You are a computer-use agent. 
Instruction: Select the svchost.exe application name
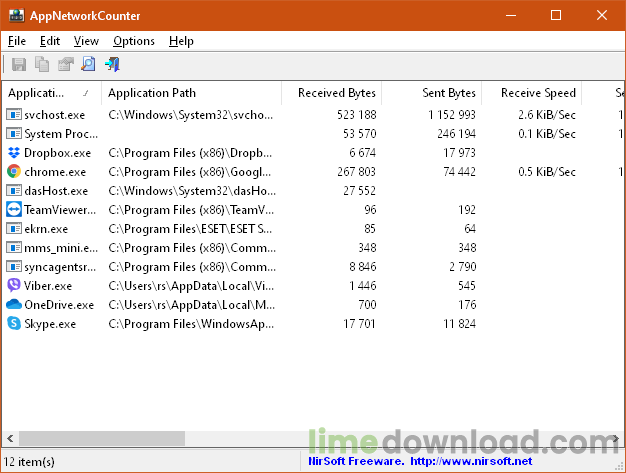pos(55,115)
